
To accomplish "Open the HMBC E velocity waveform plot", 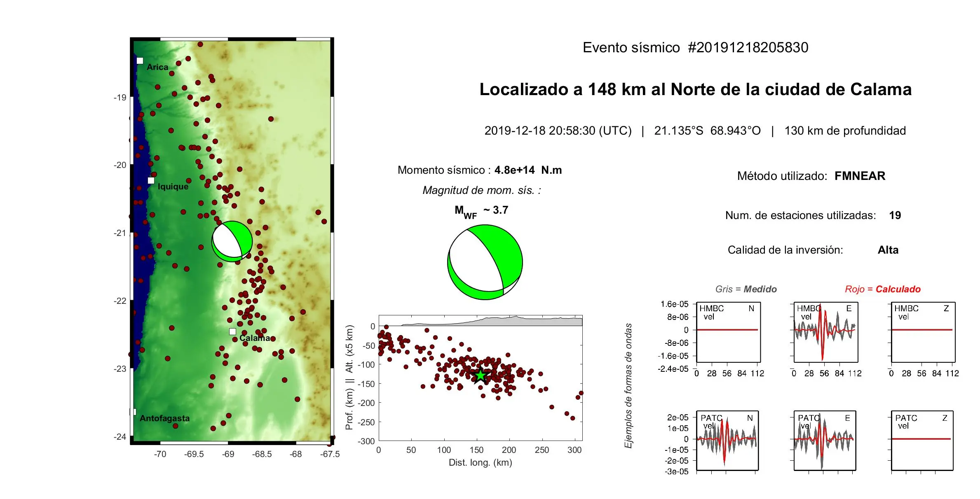I will (x=826, y=332).
